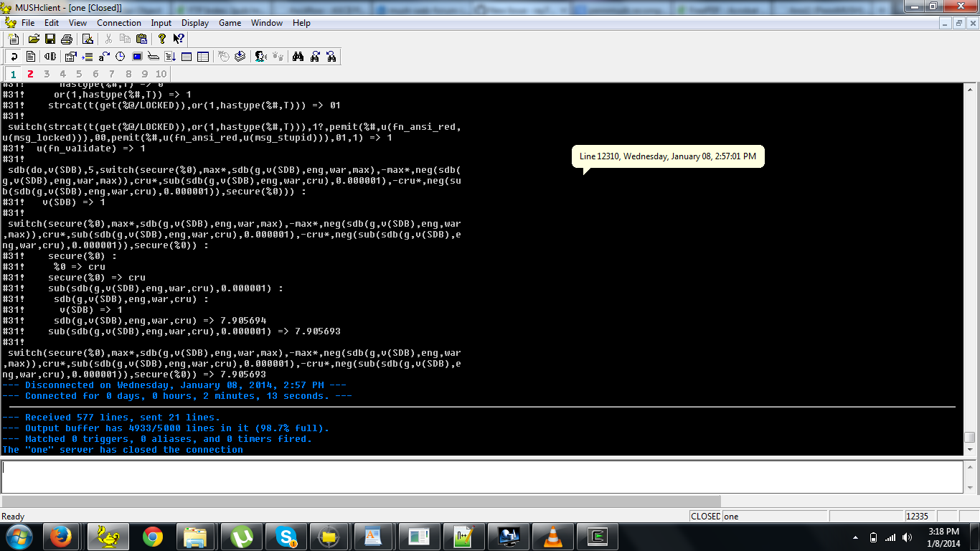The image size is (980, 551).
Task: Show hidden system tray icons arrow
Action: pyautogui.click(x=855, y=537)
